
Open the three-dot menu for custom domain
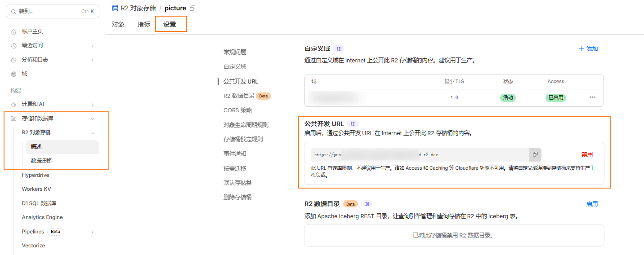point(593,97)
